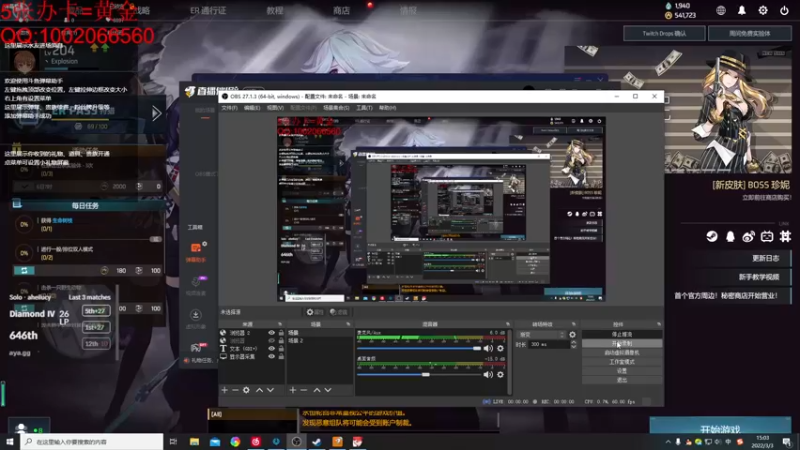Mute the desktop audio channel
800x450 pixels.
(x=488, y=374)
